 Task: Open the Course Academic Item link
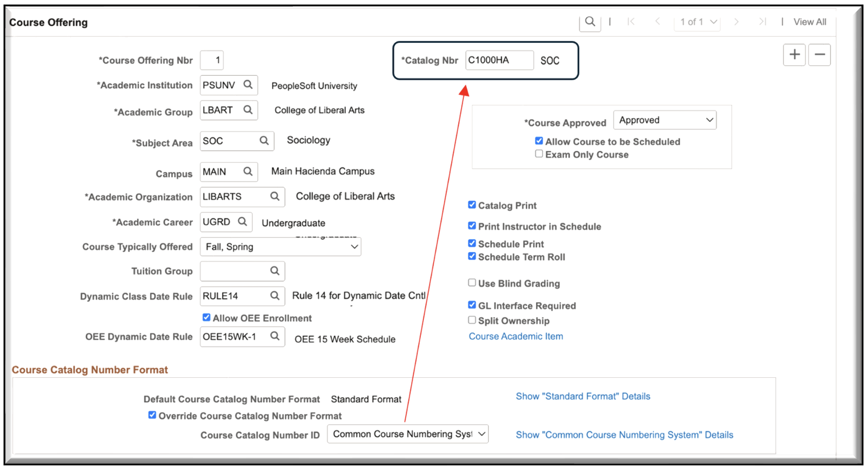tap(516, 336)
